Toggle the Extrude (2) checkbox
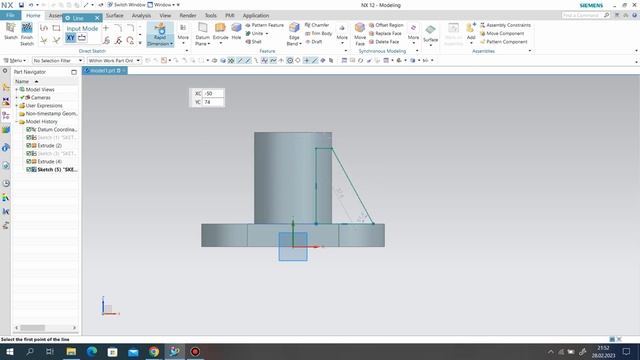The image size is (640, 360). (29, 146)
